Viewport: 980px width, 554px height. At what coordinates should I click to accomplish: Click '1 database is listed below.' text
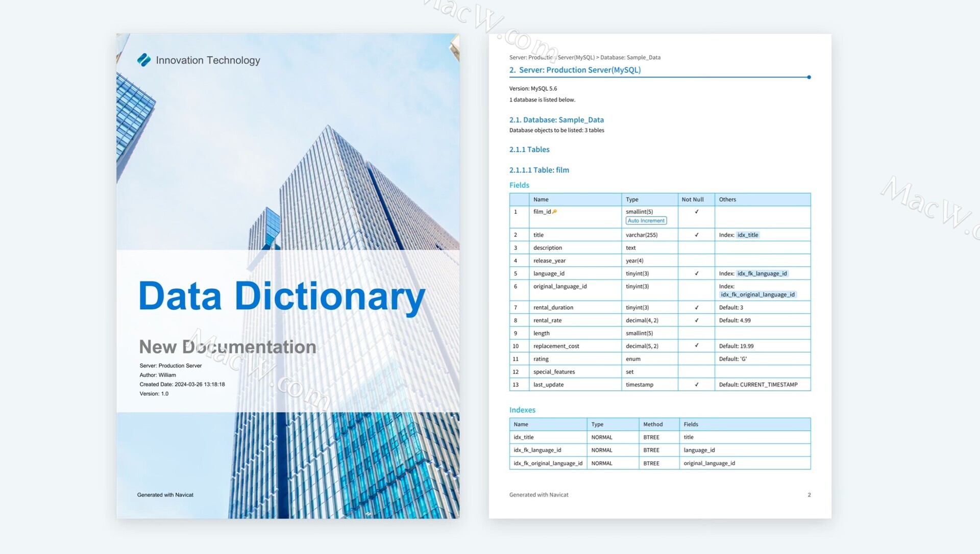pyautogui.click(x=542, y=100)
